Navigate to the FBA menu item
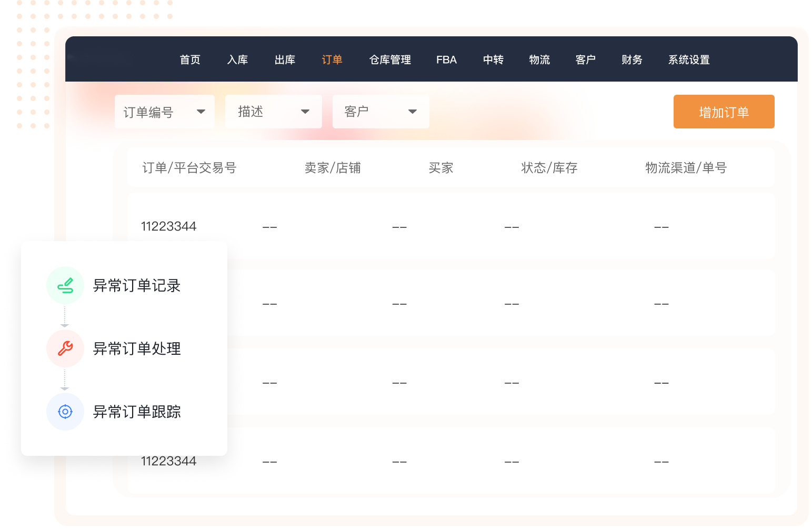The height and width of the screenshot is (529, 812). [446, 60]
